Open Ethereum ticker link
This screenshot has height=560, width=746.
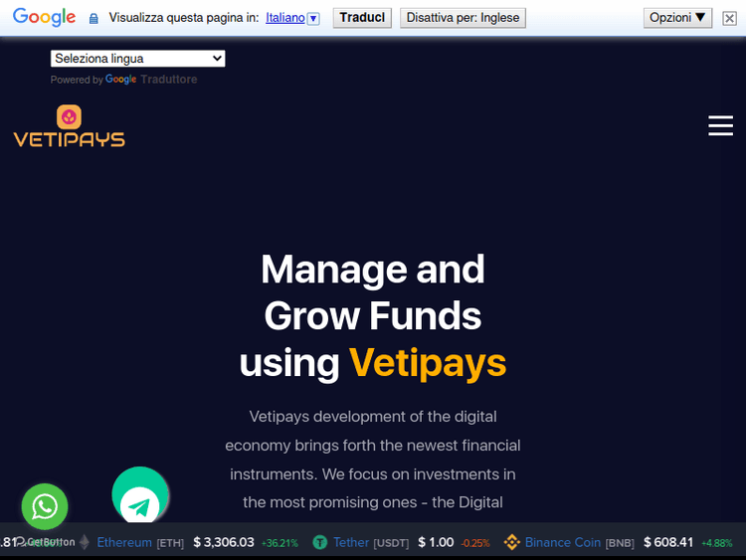coord(124,542)
